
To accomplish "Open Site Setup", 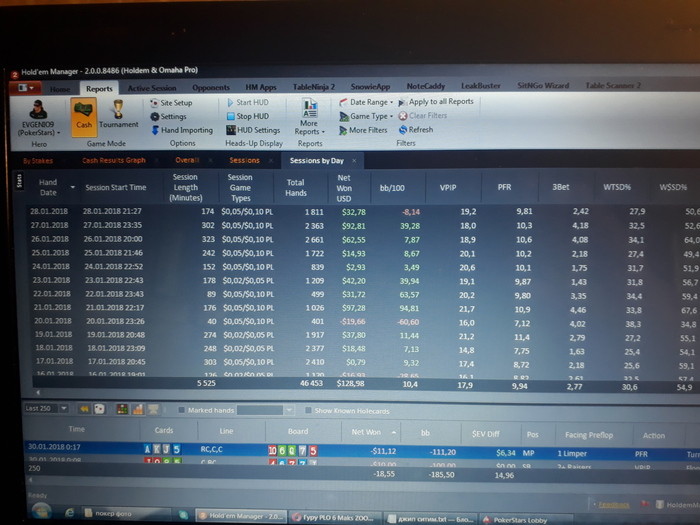I will click(171, 103).
